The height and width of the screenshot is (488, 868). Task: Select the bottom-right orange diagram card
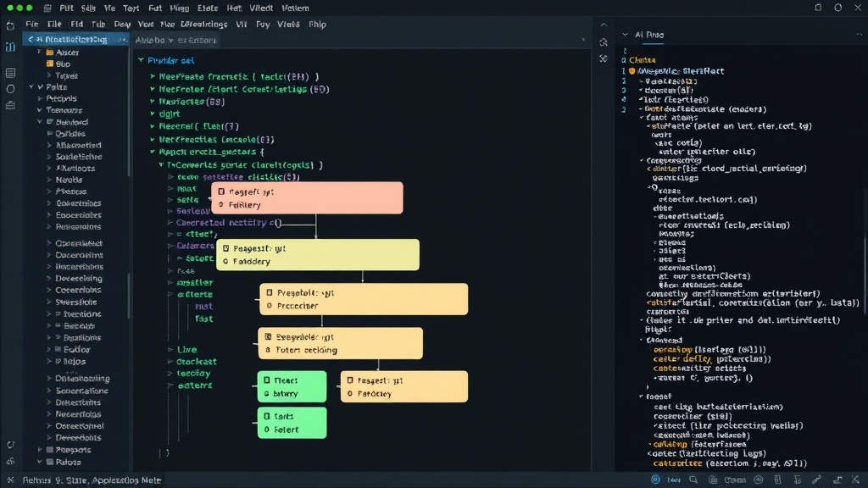click(404, 386)
